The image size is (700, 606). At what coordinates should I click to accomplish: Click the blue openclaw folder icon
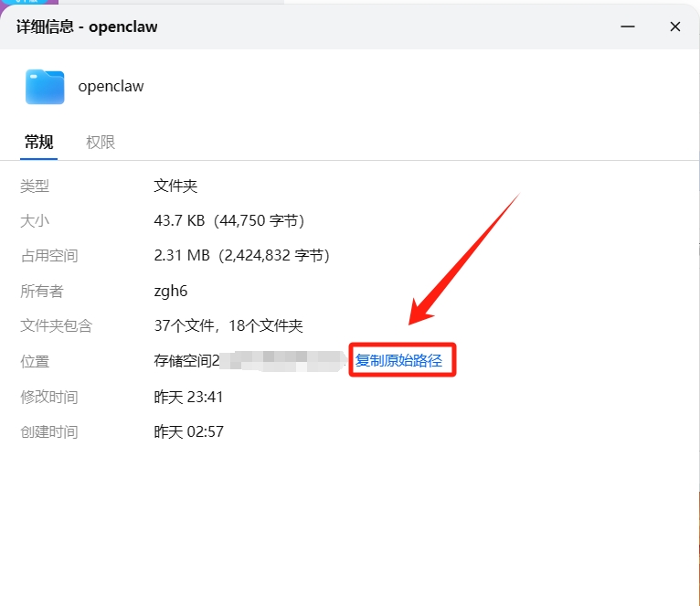pos(45,87)
